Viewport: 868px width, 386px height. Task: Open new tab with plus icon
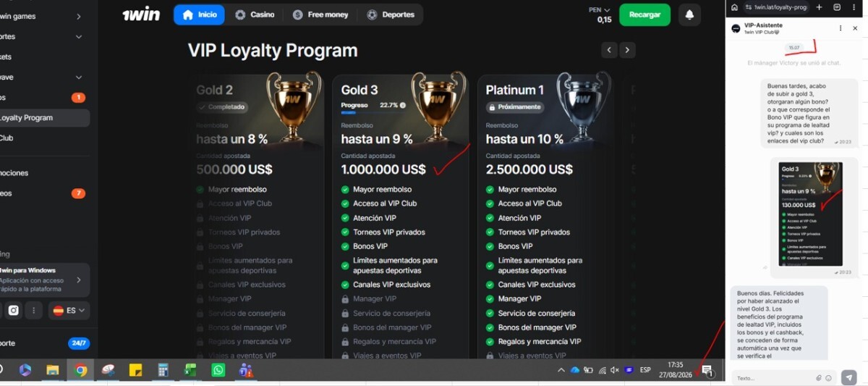[x=820, y=7]
